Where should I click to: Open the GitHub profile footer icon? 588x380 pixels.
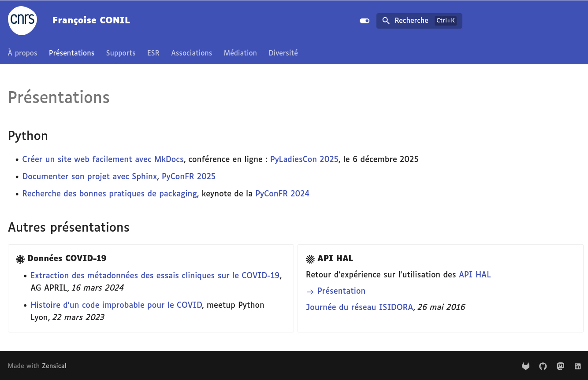[x=543, y=366]
